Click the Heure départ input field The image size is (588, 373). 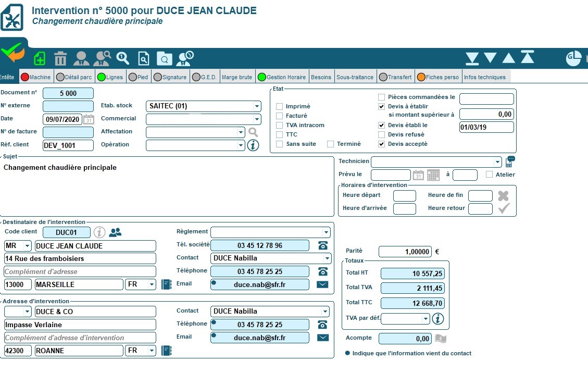[405, 195]
